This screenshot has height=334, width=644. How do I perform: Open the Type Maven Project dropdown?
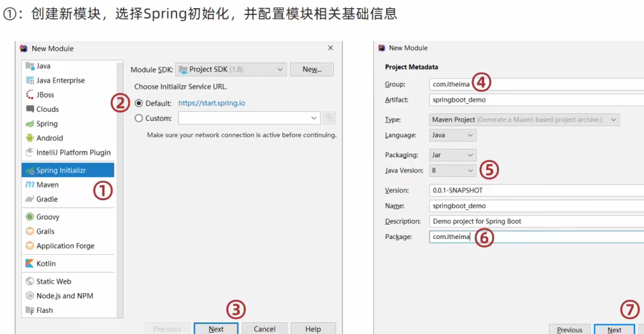tap(524, 120)
